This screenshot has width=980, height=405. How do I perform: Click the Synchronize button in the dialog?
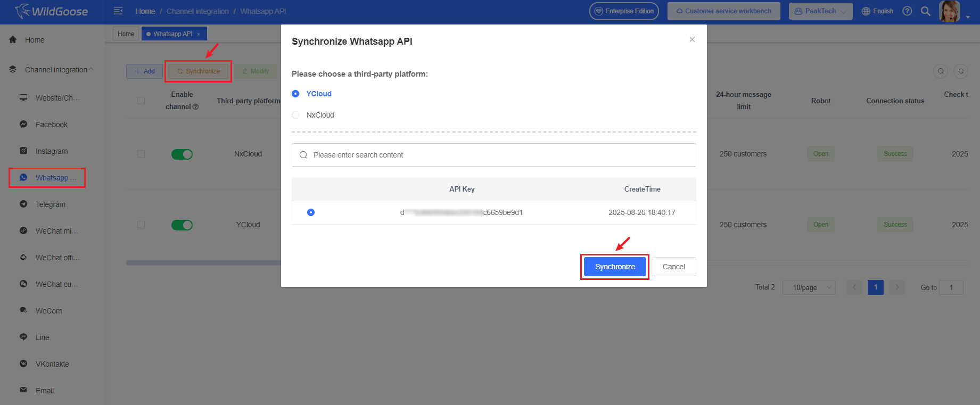click(x=615, y=267)
